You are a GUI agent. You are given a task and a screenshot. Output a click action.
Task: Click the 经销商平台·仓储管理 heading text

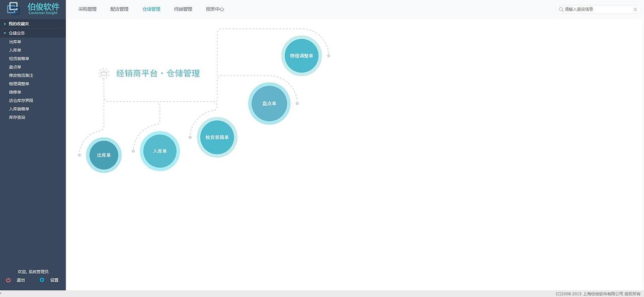coord(158,73)
